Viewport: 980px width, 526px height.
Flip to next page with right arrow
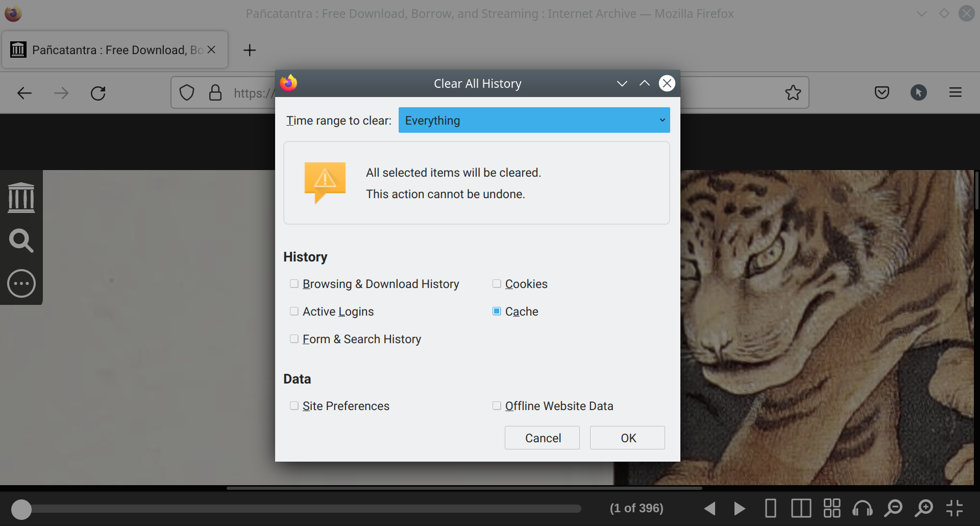coord(740,508)
